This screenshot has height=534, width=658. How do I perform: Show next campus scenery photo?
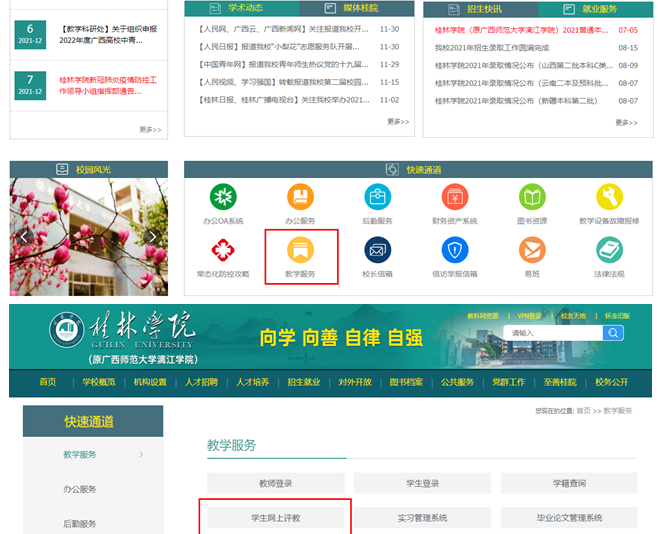152,237
